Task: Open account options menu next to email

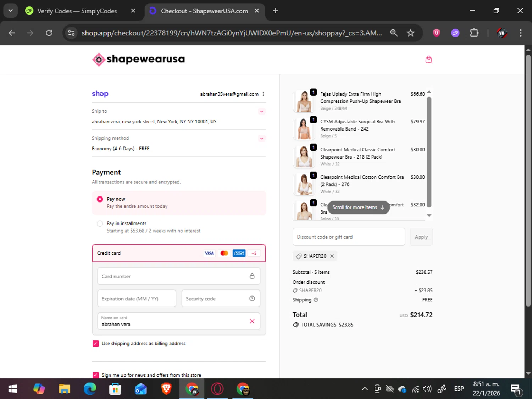Action: pyautogui.click(x=263, y=94)
